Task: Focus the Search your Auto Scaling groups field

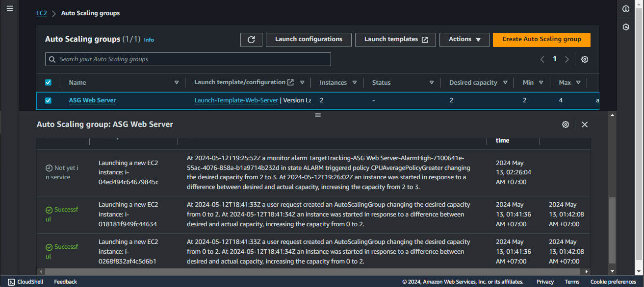Action: 188,59
